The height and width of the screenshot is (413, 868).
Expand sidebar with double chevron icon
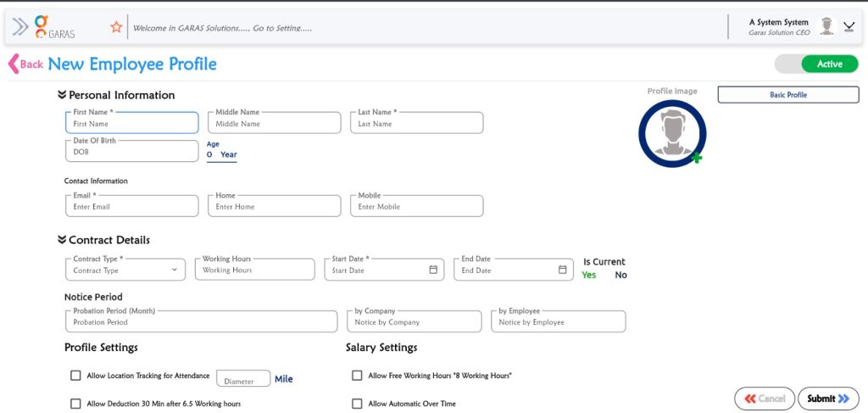coord(20,27)
